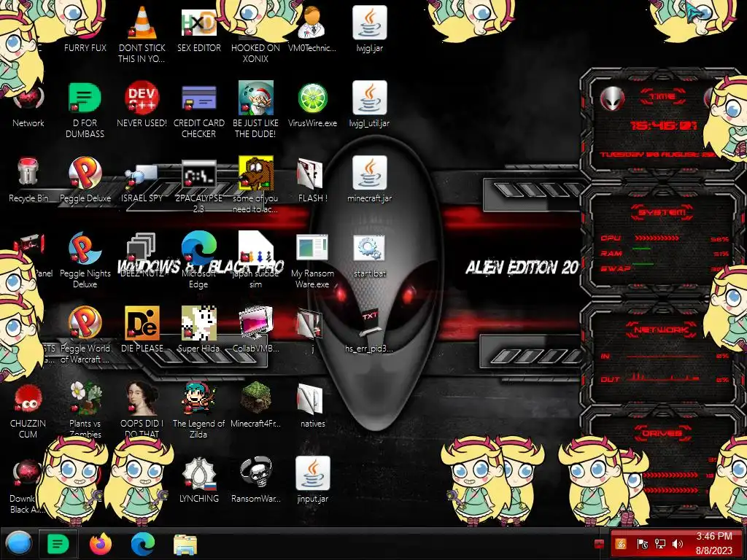This screenshot has height=560, width=747.
Task: Select the lwjgl_util.jar file
Action: coord(369,98)
